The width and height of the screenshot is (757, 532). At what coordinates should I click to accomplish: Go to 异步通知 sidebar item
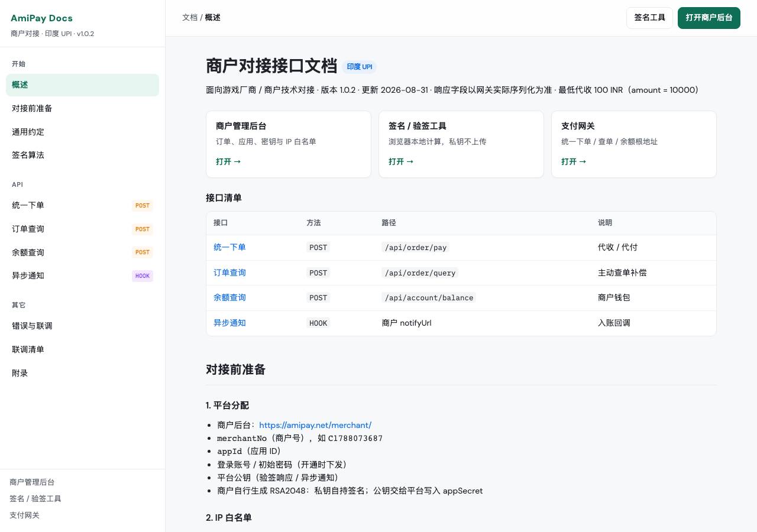tap(82, 275)
